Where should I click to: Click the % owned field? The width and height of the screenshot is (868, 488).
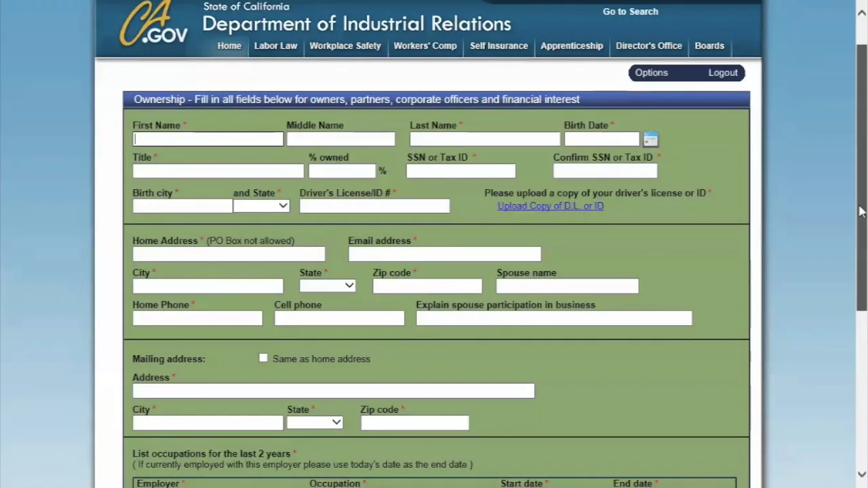[x=342, y=171]
